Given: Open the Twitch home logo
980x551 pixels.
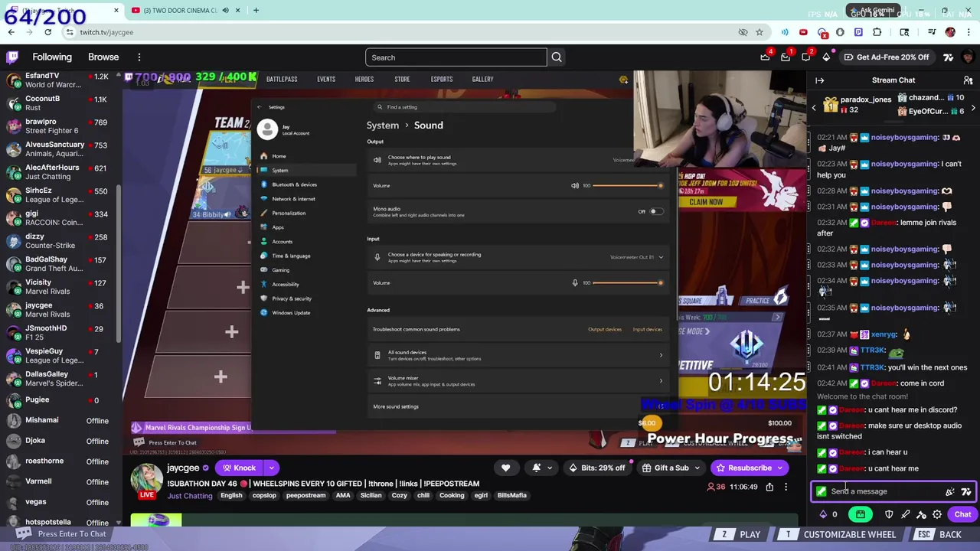Looking at the screenshot, I should tap(12, 57).
